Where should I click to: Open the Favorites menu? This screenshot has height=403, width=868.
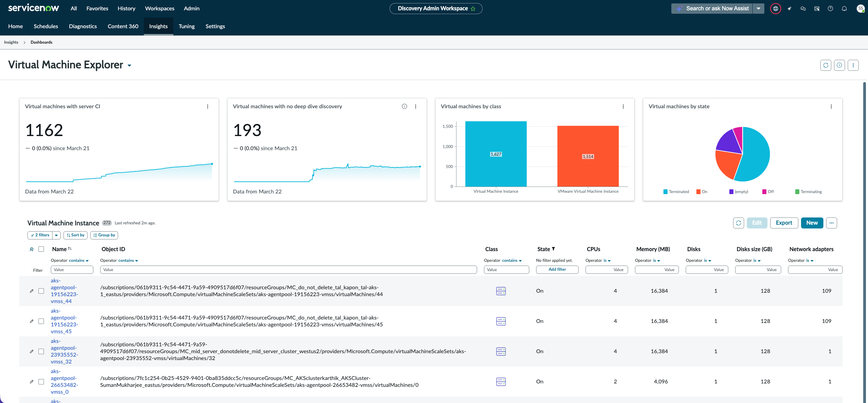pos(97,9)
